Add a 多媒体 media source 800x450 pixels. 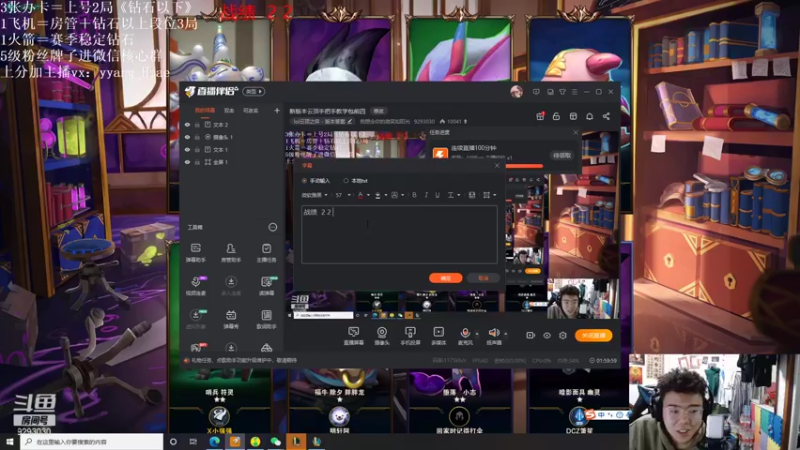[x=438, y=336]
